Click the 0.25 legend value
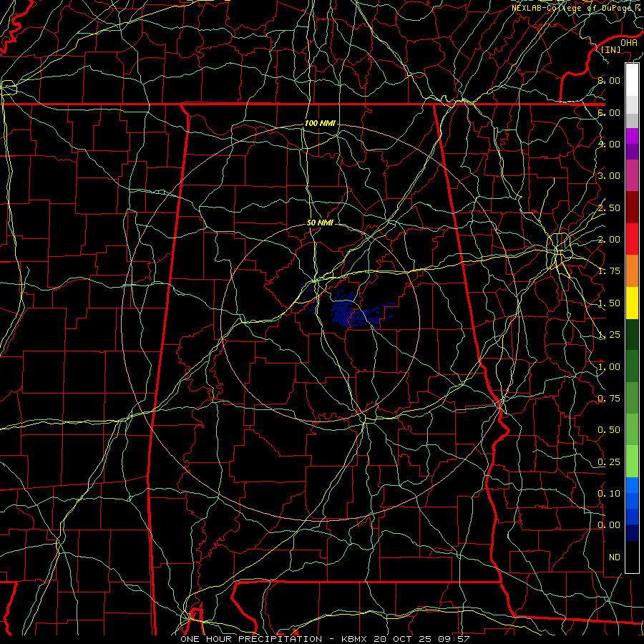Screen dimensions: 644x644 609,462
